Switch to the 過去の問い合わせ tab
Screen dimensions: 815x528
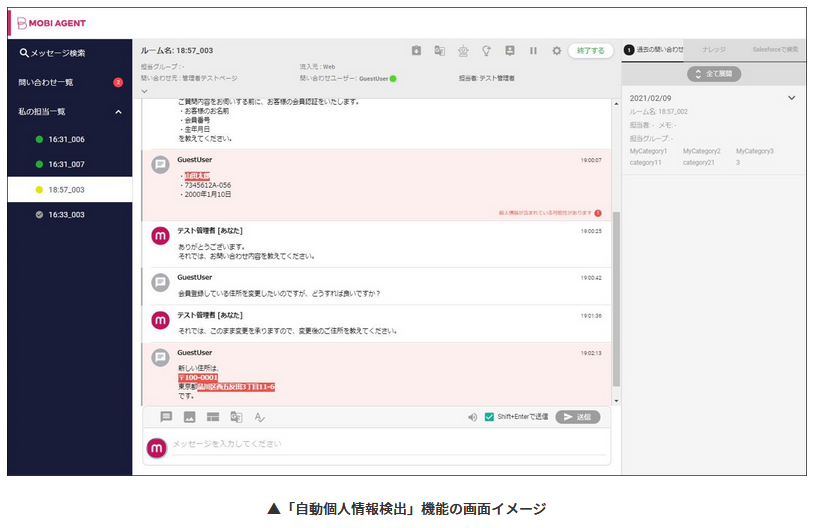[654, 49]
